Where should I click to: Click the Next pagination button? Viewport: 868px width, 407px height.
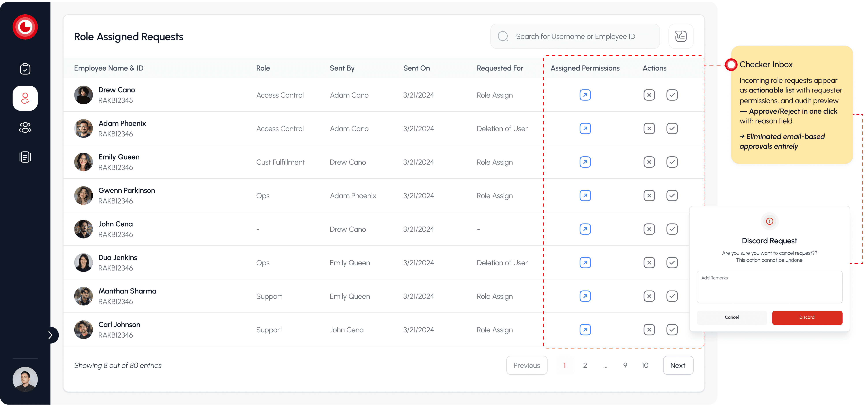[x=678, y=365]
